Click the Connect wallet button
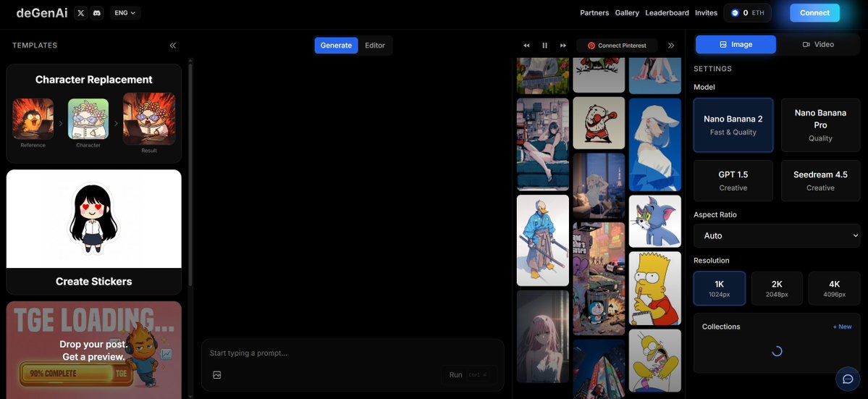The width and height of the screenshot is (868, 399). point(814,13)
